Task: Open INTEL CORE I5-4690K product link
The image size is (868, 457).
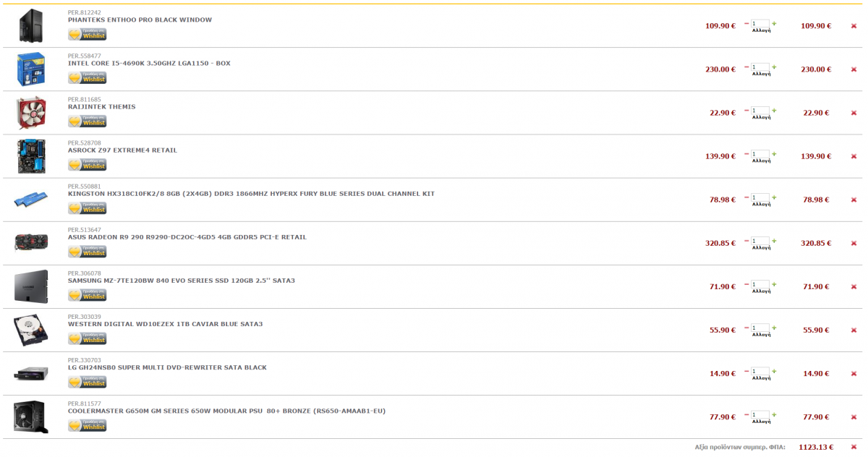Action: 149,64
